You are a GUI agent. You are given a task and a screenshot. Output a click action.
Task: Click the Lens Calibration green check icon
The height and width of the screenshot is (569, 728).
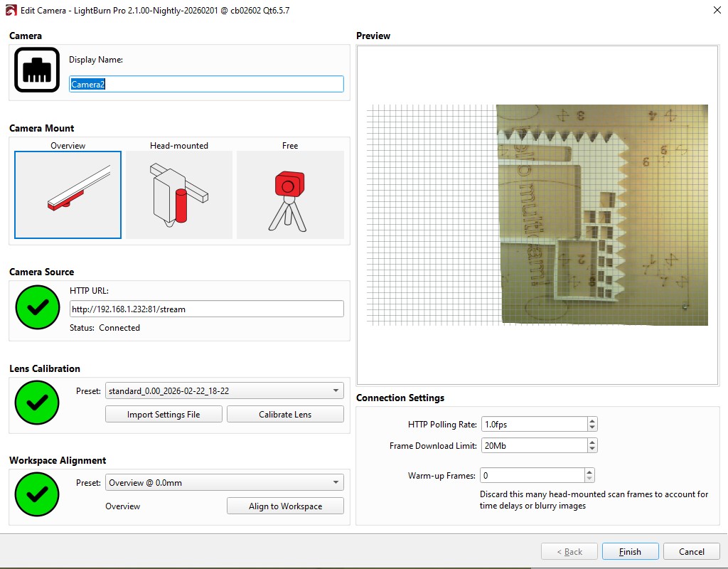[37, 403]
